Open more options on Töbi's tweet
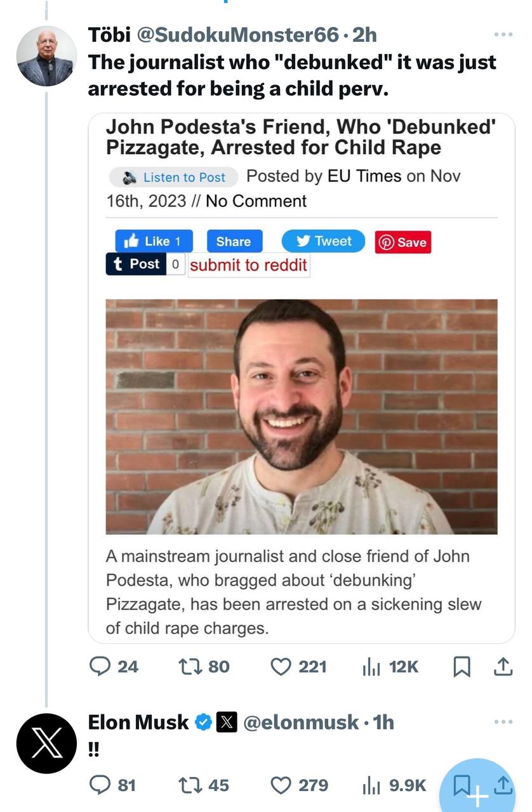The height and width of the screenshot is (812, 532). pos(503,34)
